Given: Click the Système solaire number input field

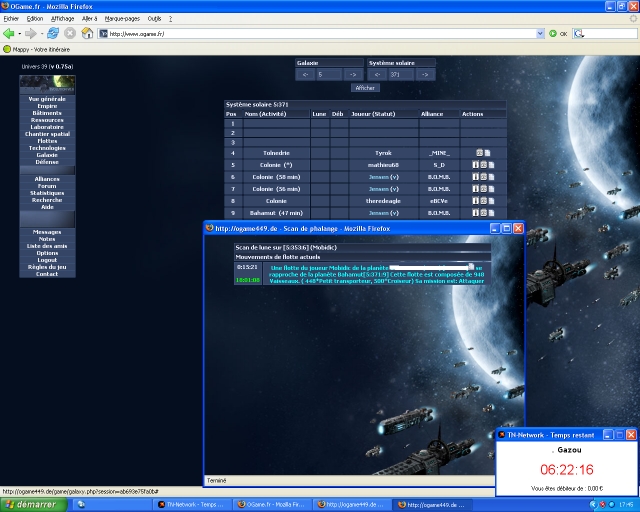Looking at the screenshot, I should point(401,75).
